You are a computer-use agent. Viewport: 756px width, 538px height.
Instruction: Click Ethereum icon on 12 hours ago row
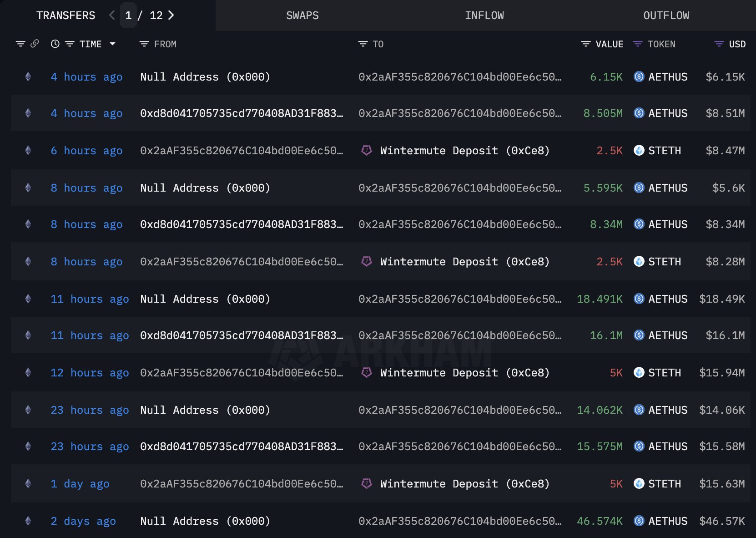(28, 373)
